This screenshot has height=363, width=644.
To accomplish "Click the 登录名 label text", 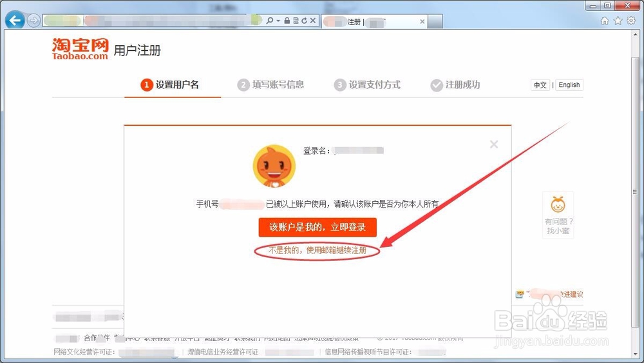I will 316,151.
